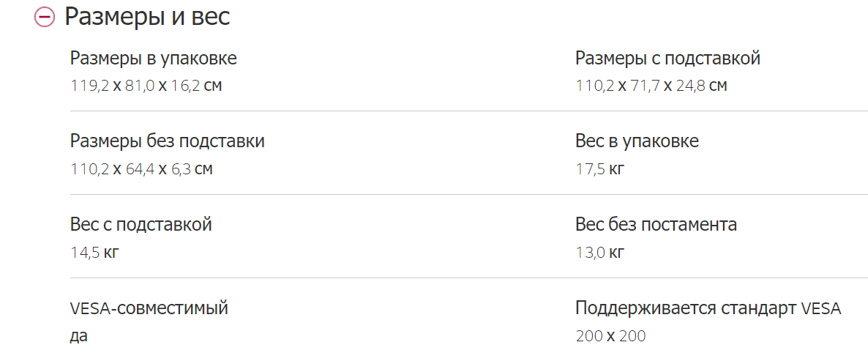868x353 pixels.
Task: Select the Размеры без подставки label
Action: (x=167, y=141)
